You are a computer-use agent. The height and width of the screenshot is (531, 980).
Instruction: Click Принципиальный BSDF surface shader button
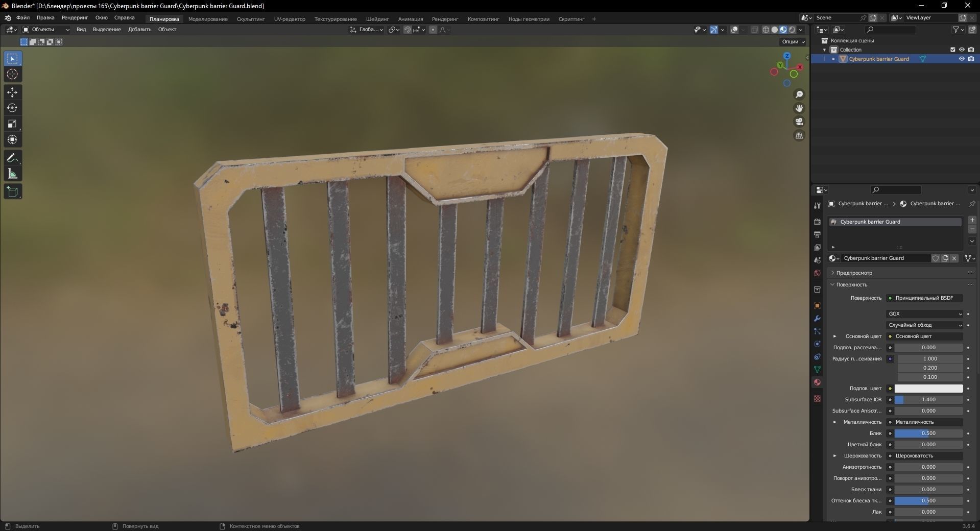pos(924,298)
